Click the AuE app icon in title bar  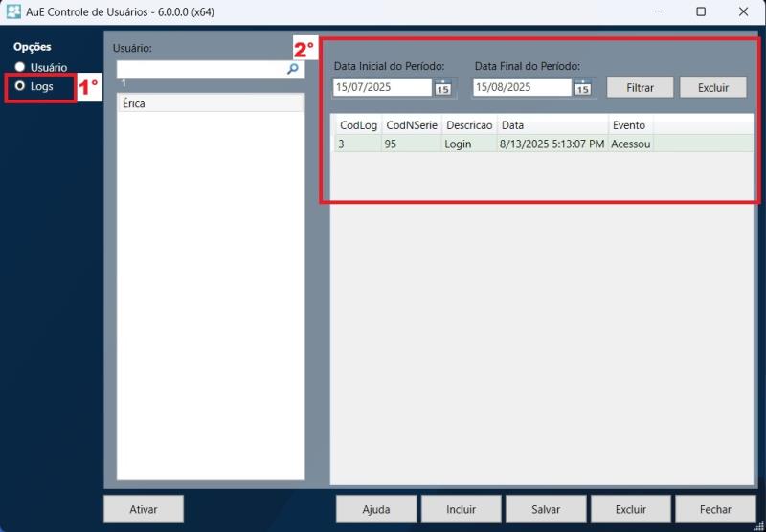[x=13, y=11]
